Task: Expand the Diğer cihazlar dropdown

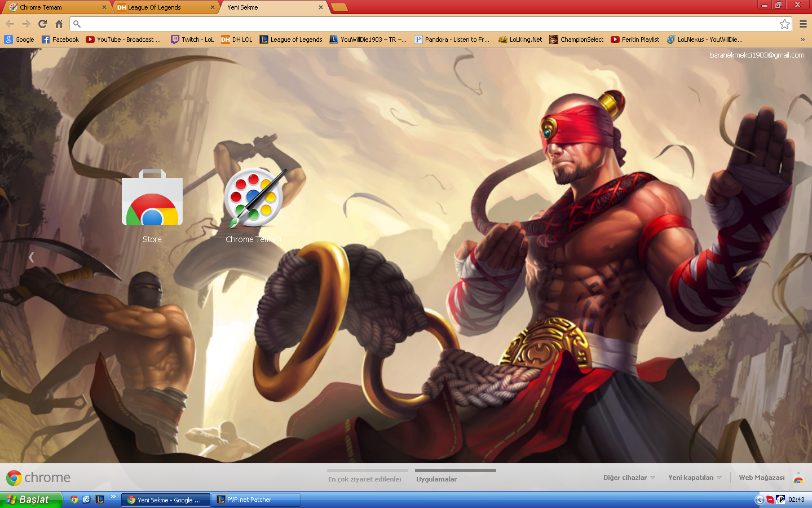Action: click(x=629, y=478)
